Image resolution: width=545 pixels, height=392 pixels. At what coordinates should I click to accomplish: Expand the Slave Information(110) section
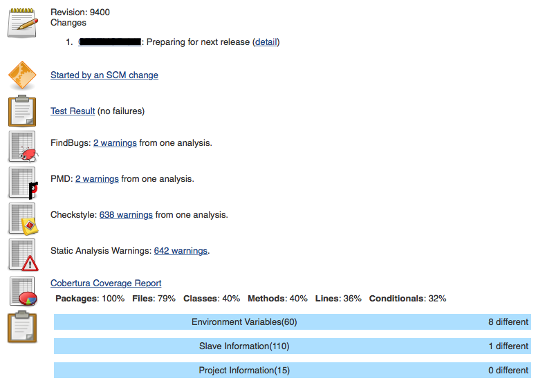coord(244,346)
